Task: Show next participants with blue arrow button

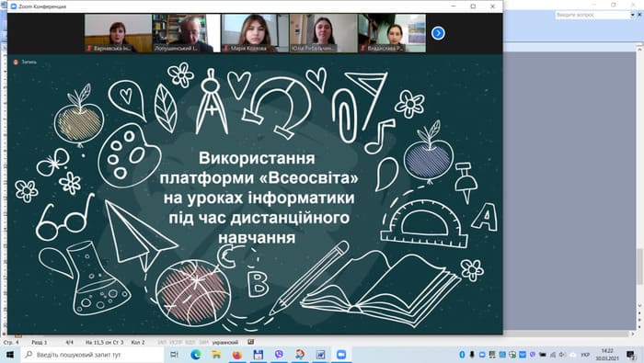Action: (438, 33)
